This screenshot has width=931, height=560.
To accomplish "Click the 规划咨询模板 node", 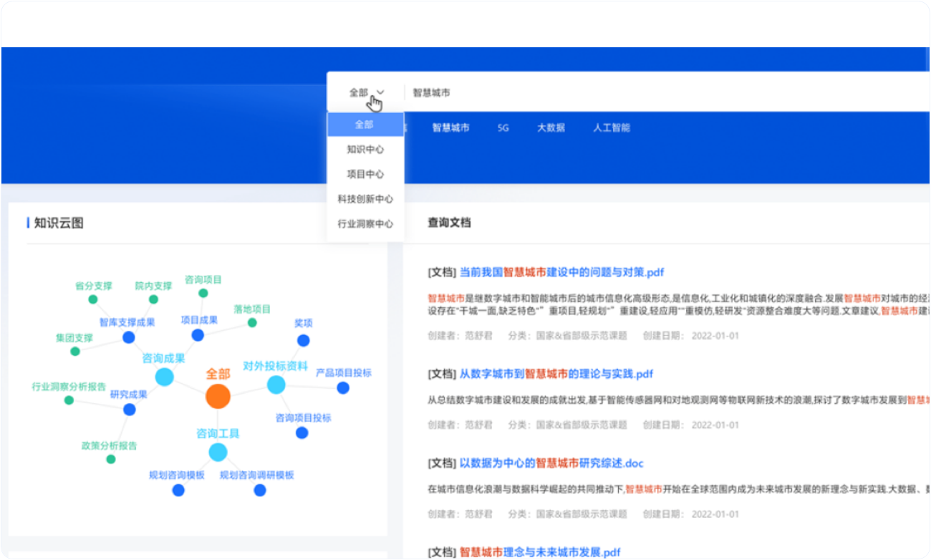I will [178, 491].
